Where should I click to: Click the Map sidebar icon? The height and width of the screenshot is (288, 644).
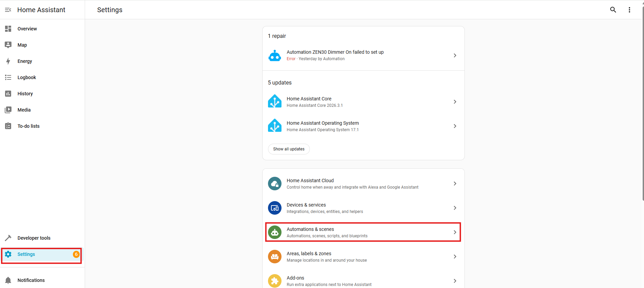(x=8, y=45)
